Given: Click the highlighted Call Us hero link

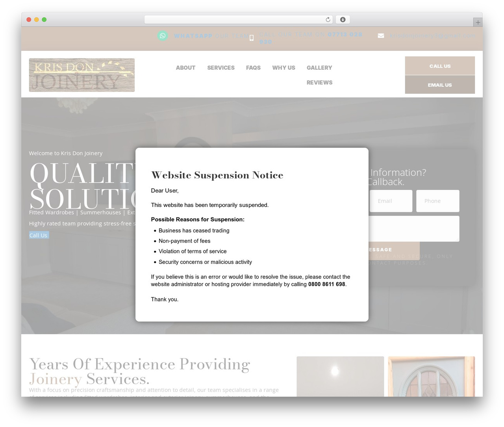Looking at the screenshot, I should [39, 235].
